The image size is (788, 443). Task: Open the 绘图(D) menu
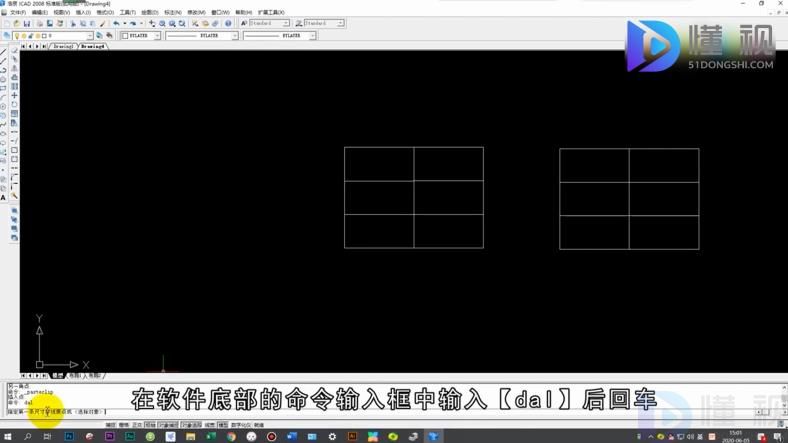coord(150,12)
